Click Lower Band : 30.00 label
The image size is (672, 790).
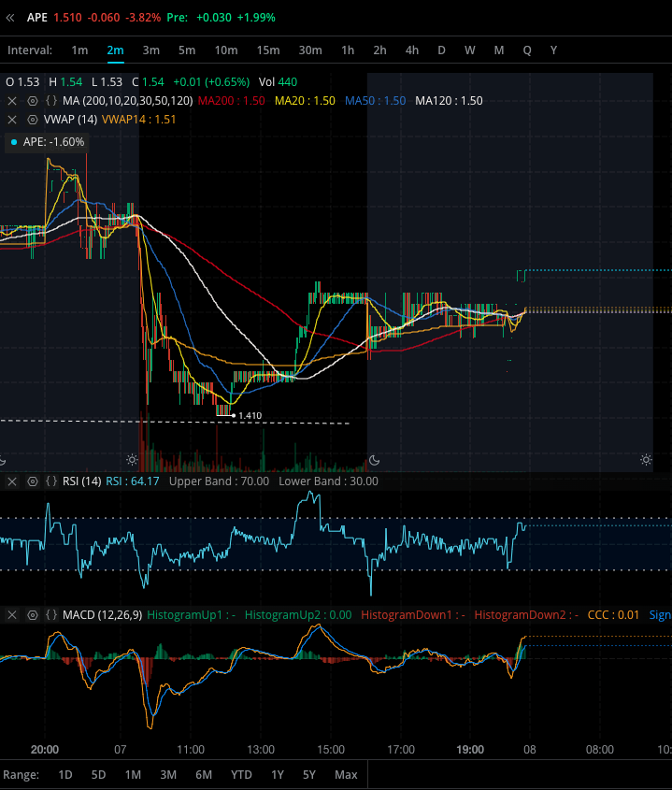point(328,481)
